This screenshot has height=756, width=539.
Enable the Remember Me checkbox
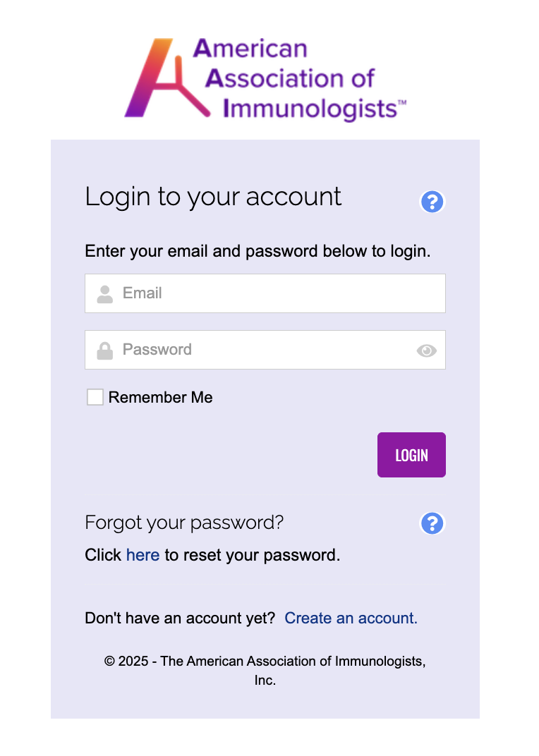pos(95,397)
